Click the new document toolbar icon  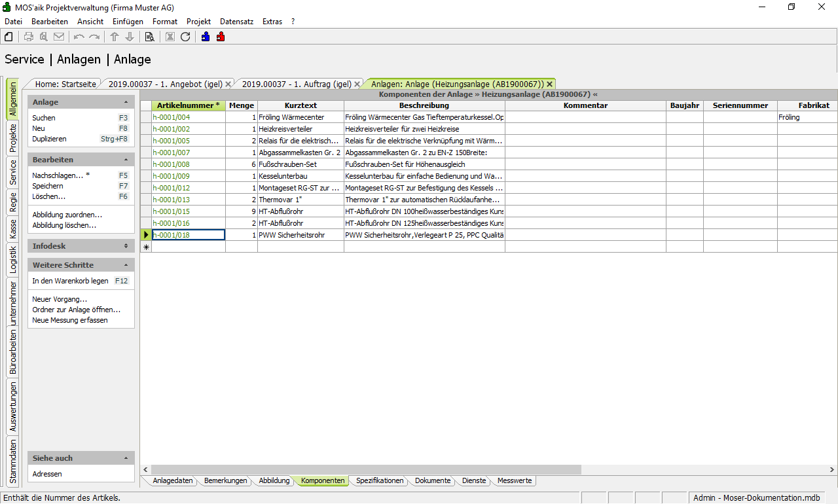click(9, 37)
